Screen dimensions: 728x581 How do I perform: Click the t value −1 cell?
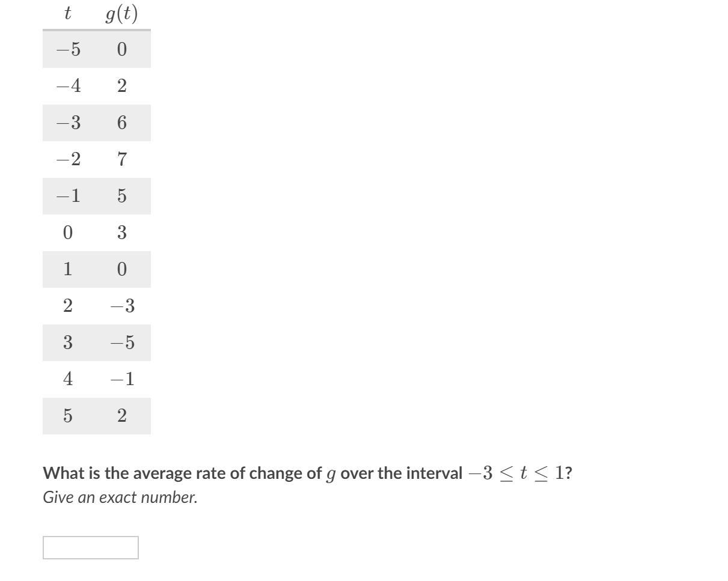point(67,196)
